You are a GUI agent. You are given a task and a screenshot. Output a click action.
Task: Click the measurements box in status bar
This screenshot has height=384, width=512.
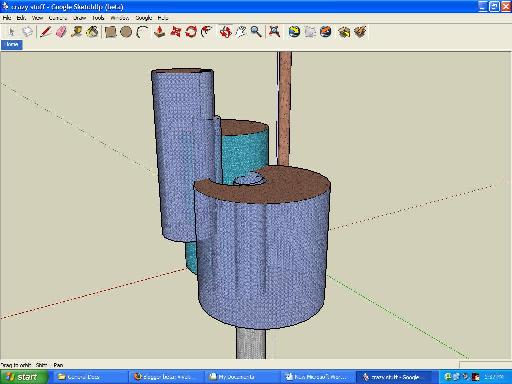pyautogui.click(x=485, y=365)
